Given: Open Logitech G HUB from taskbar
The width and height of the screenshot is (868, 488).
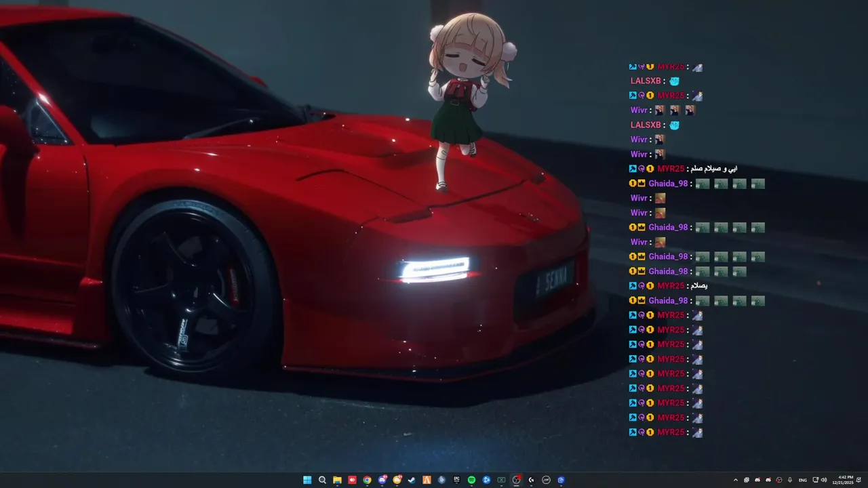Looking at the screenshot, I should (x=531, y=480).
